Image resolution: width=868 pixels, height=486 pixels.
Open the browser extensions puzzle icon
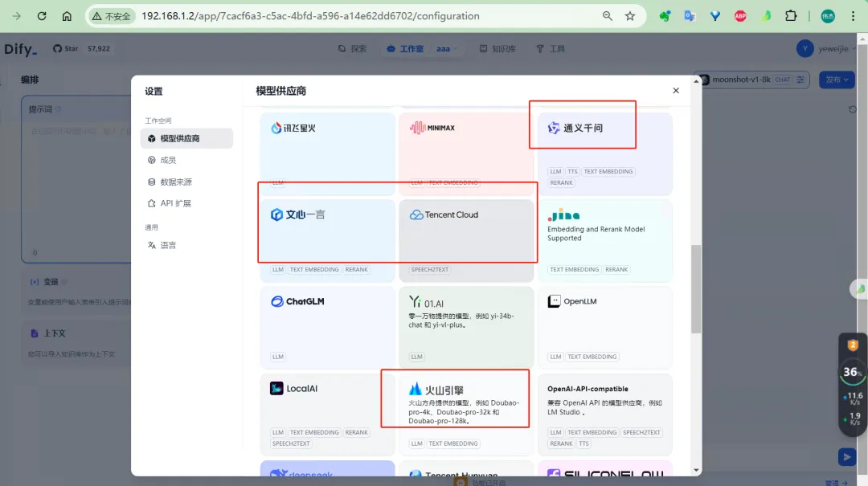coord(790,14)
